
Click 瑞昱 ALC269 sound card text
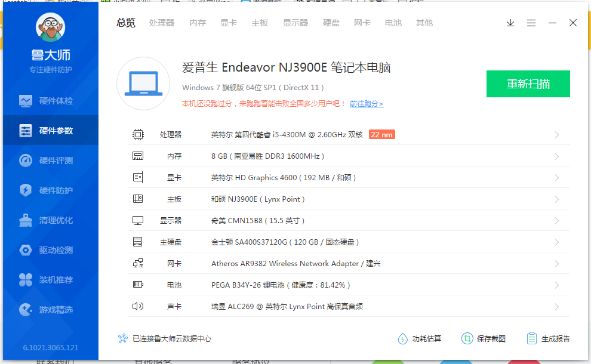point(287,306)
